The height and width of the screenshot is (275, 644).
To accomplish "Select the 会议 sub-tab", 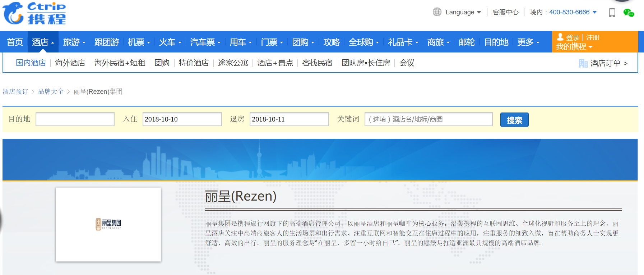I will tap(407, 63).
